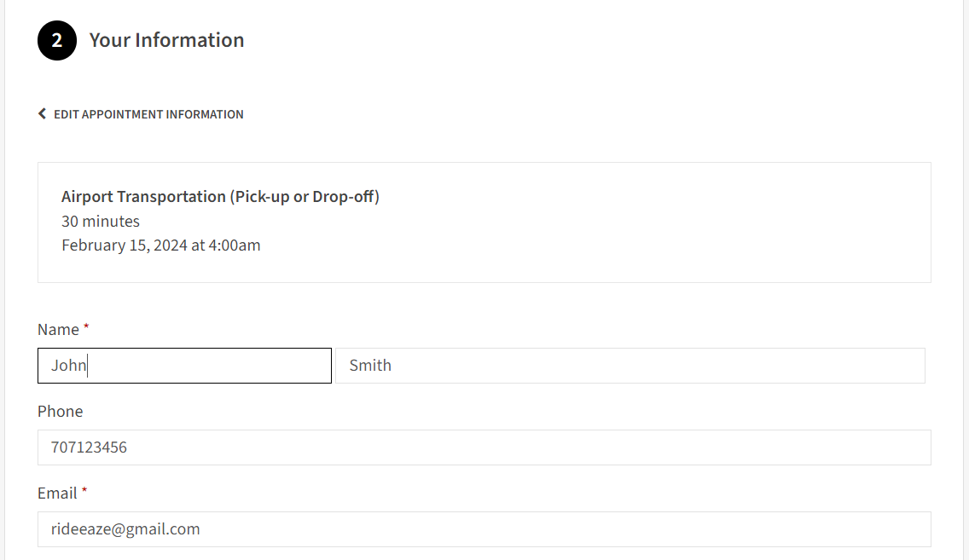Focus the first name field containing John
969x560 pixels.
point(184,366)
